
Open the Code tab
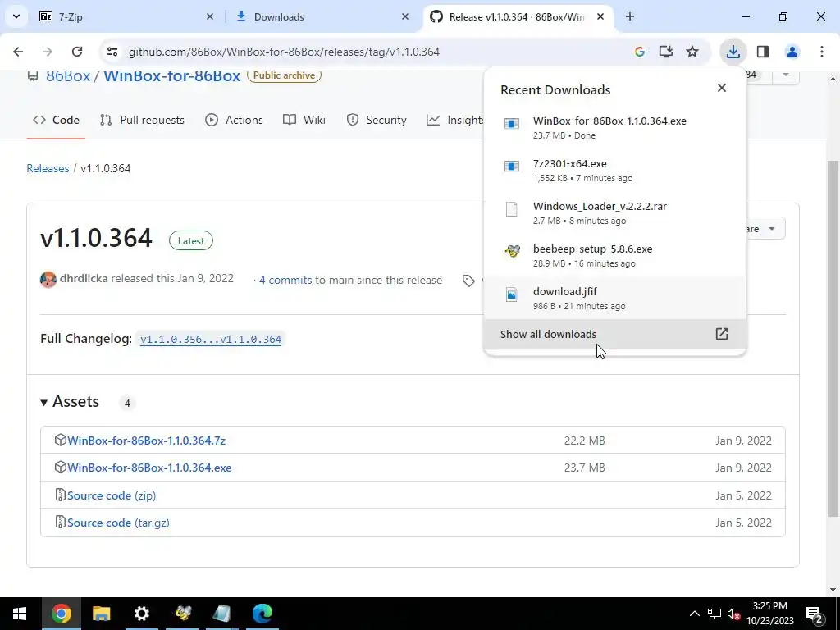(56, 120)
